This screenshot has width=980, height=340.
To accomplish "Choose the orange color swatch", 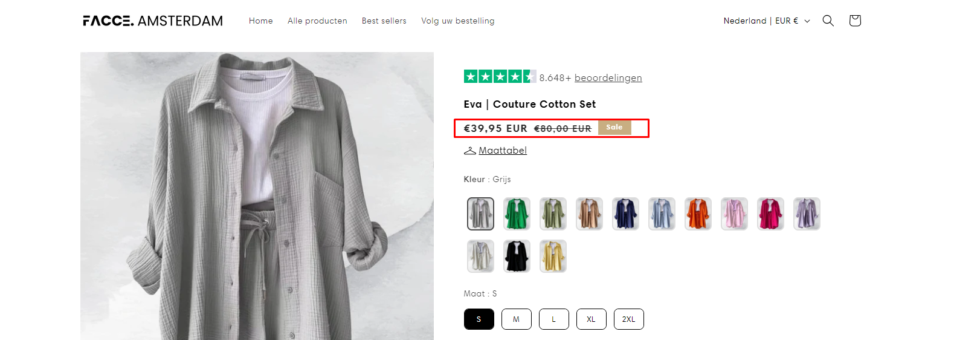I will click(x=698, y=214).
